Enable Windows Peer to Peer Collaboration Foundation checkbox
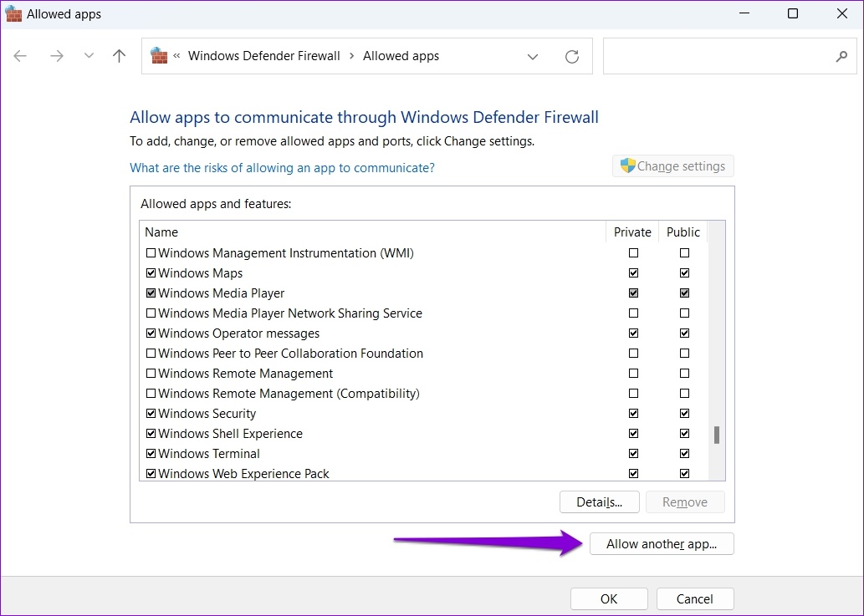Viewport: 864px width, 616px height. click(x=151, y=354)
